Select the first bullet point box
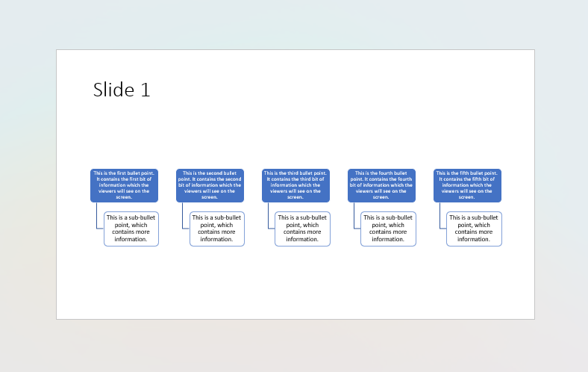The image size is (588, 372). (x=124, y=185)
